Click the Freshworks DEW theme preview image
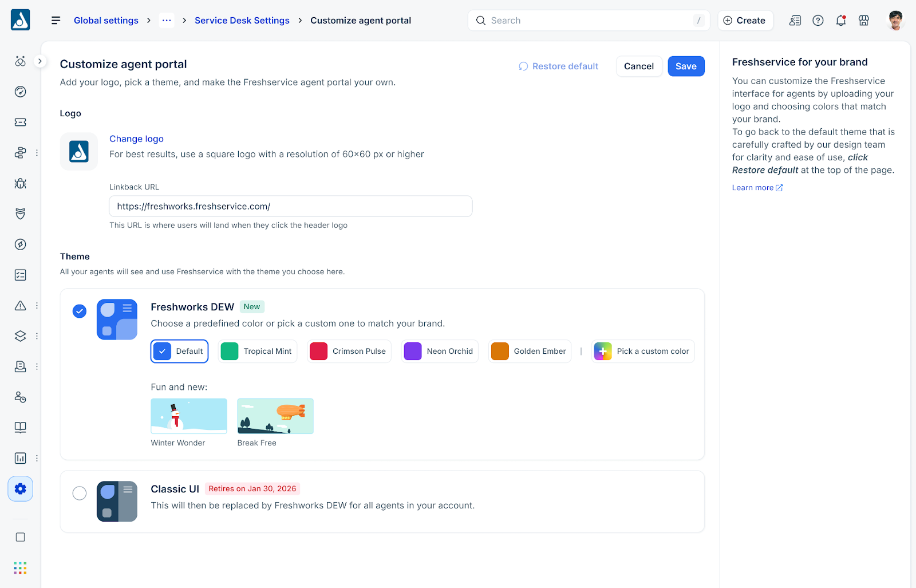916x588 pixels. click(x=117, y=319)
